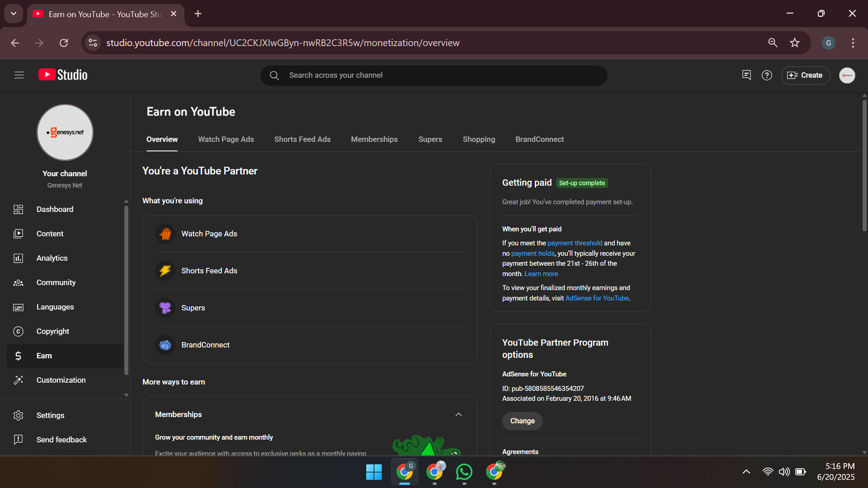The width and height of the screenshot is (868, 488).
Task: Click the Content icon in sidebar
Action: [x=18, y=234]
